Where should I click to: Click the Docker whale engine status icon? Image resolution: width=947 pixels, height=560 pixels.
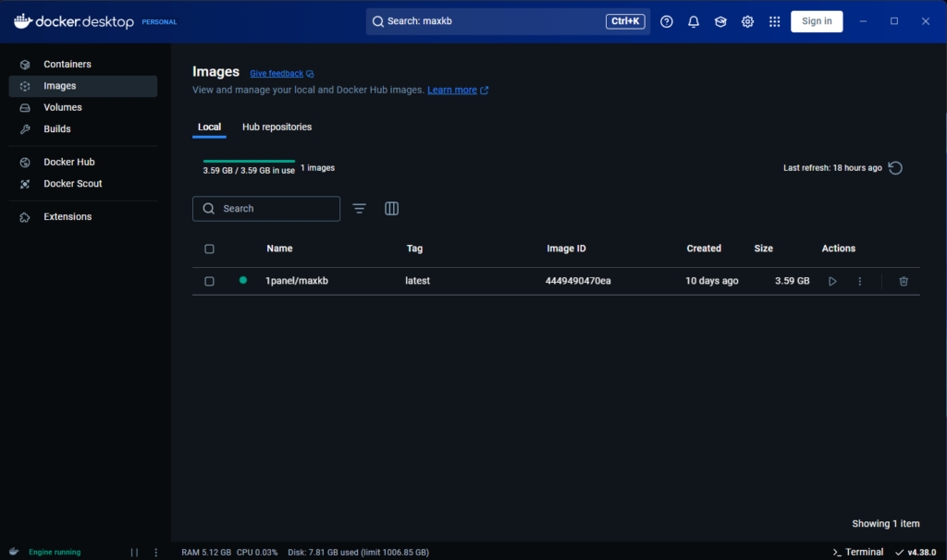(x=14, y=552)
